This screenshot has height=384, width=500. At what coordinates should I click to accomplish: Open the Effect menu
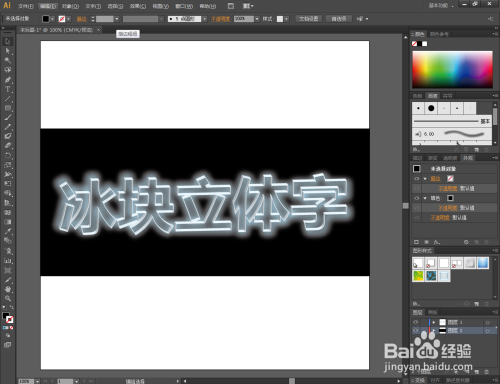tap(138, 6)
